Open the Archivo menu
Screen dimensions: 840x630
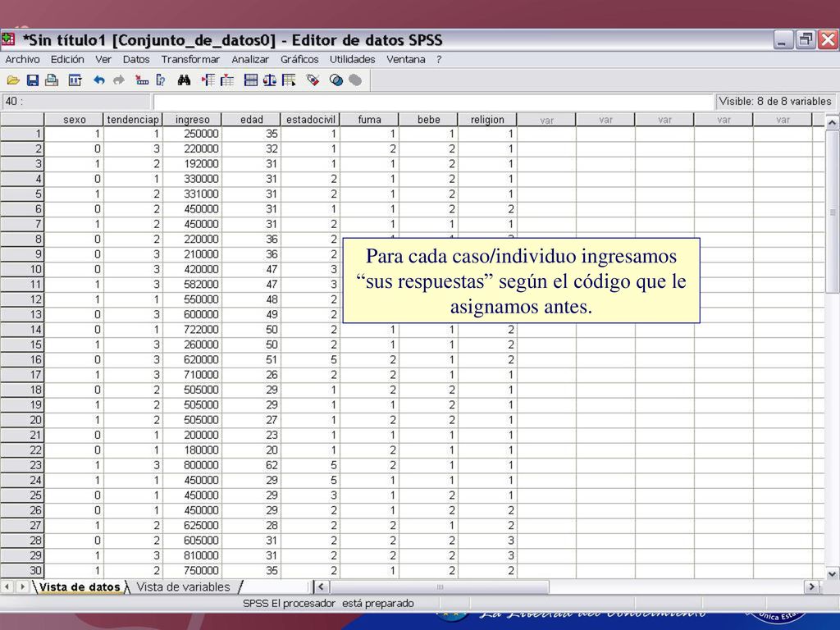[x=22, y=59]
